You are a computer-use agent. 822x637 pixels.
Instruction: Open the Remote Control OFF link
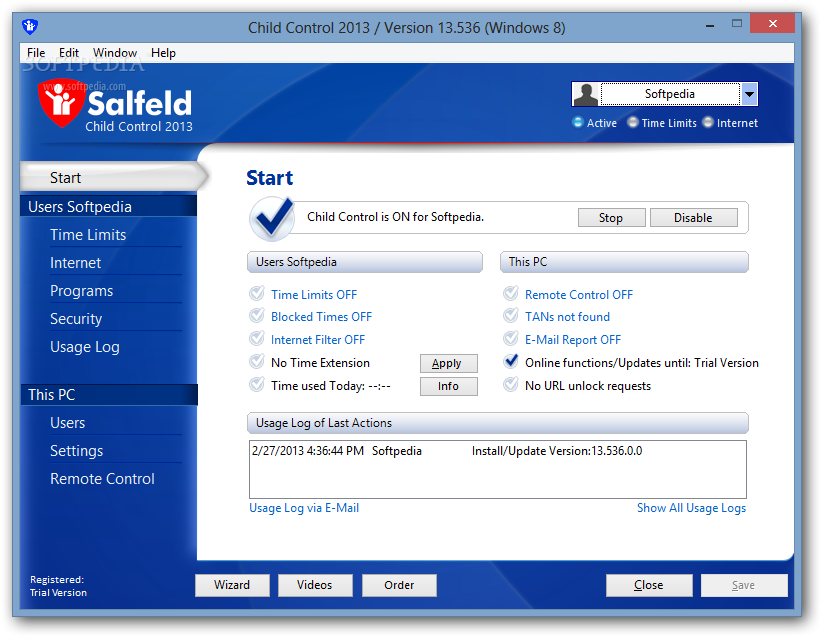[579, 295]
